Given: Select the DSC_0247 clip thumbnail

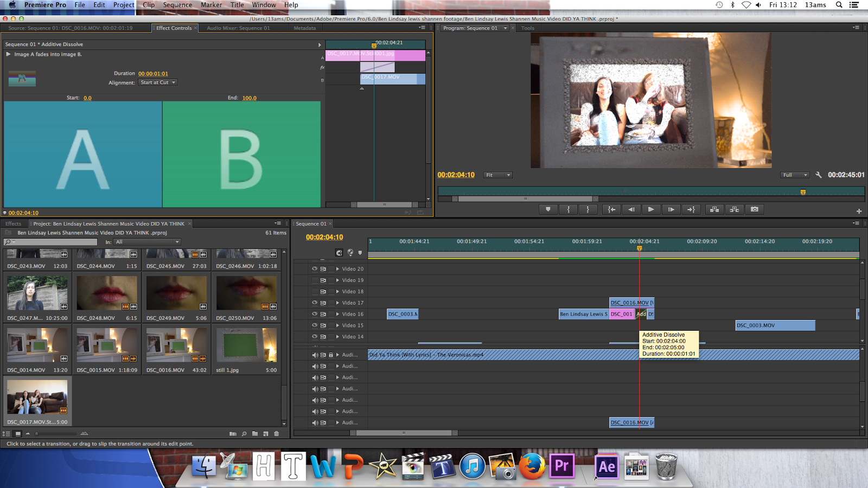Looking at the screenshot, I should pyautogui.click(x=37, y=293).
